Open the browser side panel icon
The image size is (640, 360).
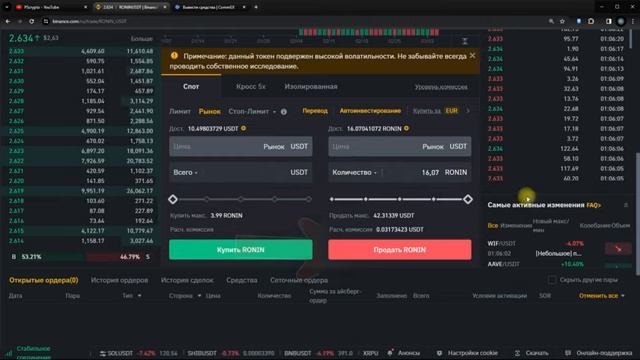[609, 21]
